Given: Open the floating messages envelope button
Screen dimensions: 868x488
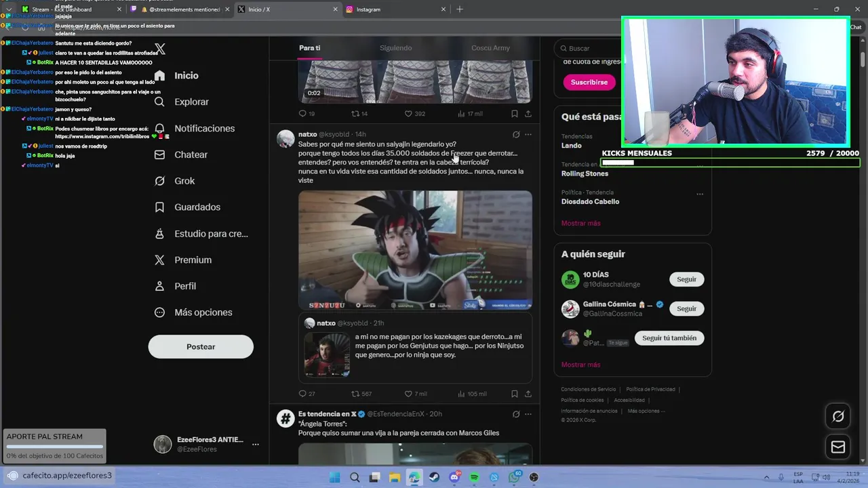Looking at the screenshot, I should 838,447.
